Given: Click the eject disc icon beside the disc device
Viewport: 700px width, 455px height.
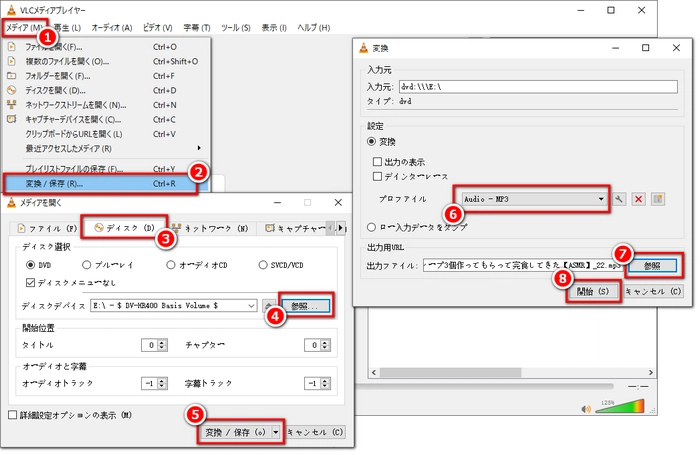Looking at the screenshot, I should click(268, 304).
